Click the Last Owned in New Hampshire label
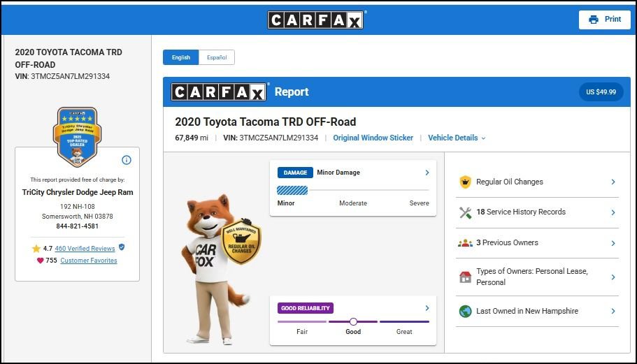637x364 pixels. coord(527,311)
